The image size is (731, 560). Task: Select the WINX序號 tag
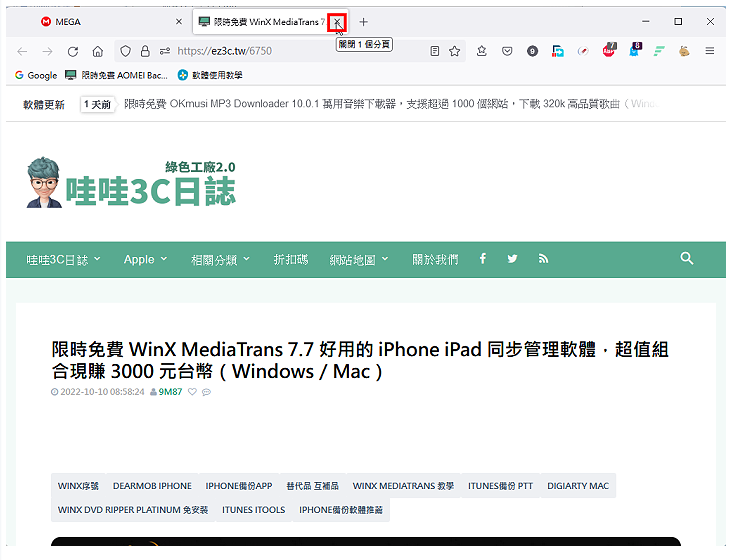(78, 486)
